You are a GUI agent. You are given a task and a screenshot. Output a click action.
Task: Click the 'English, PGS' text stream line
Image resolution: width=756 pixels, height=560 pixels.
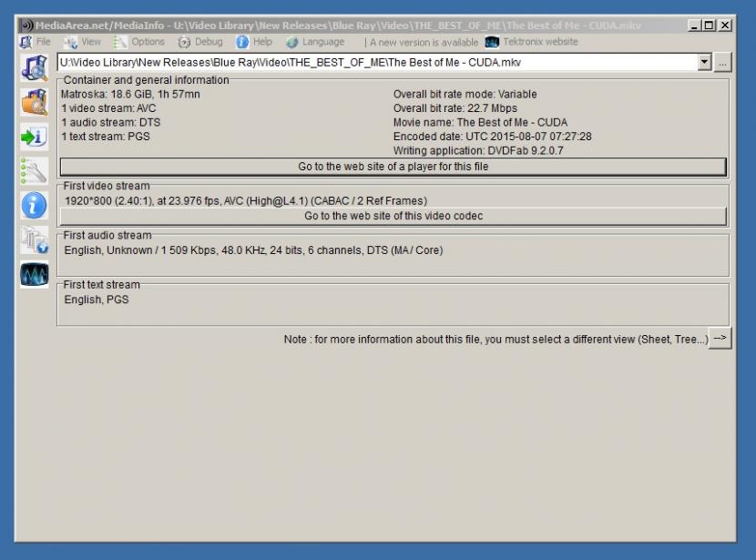pyautogui.click(x=97, y=300)
